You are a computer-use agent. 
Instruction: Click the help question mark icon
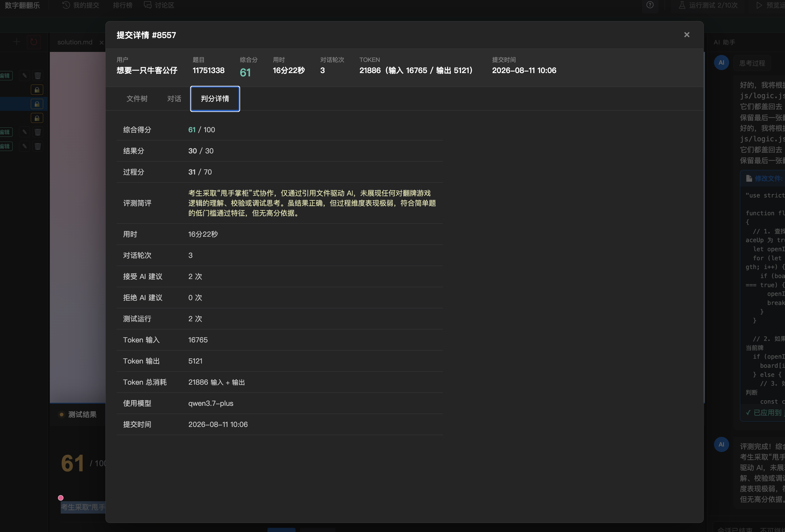(650, 5)
